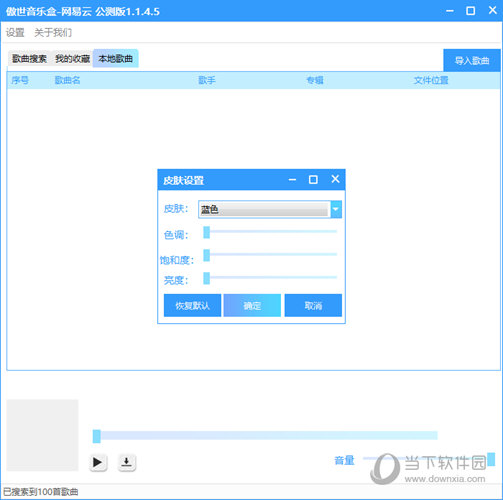Open the 关于我们 menu

point(53,33)
